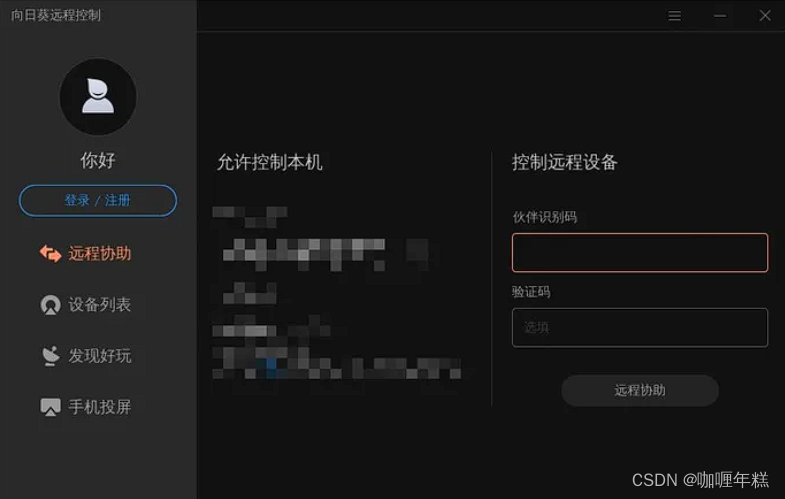This screenshot has height=499, width=785.
Task: Click the 手机投屏 screen cast icon
Action: [50, 407]
